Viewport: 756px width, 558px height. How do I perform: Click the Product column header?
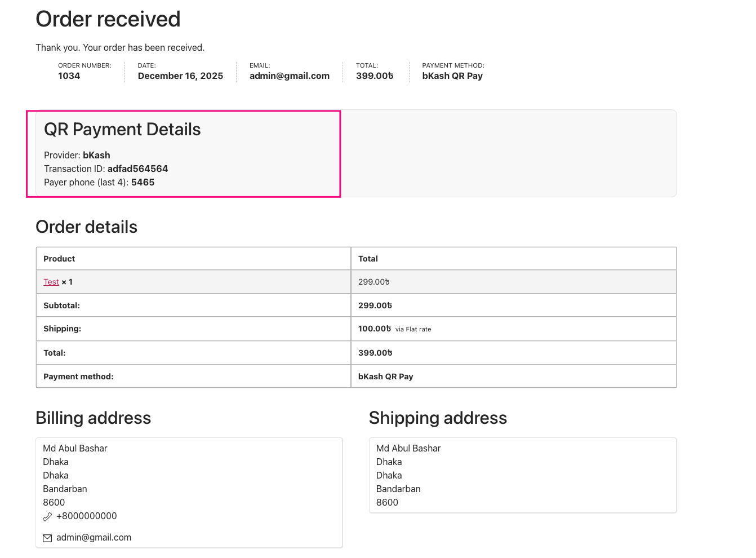pos(59,259)
